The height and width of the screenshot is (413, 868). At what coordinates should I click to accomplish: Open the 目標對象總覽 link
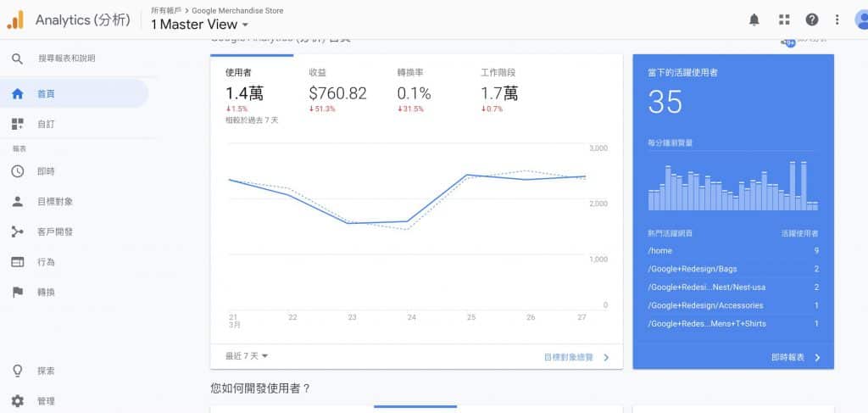click(569, 358)
